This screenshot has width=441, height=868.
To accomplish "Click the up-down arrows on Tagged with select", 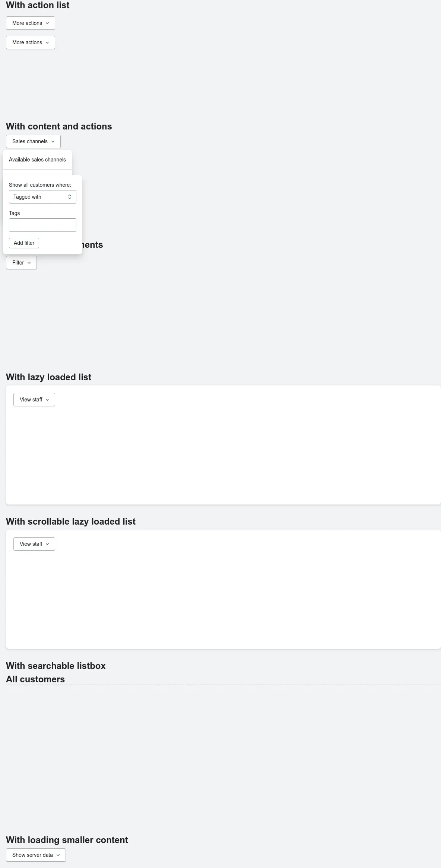I will pyautogui.click(x=70, y=197).
